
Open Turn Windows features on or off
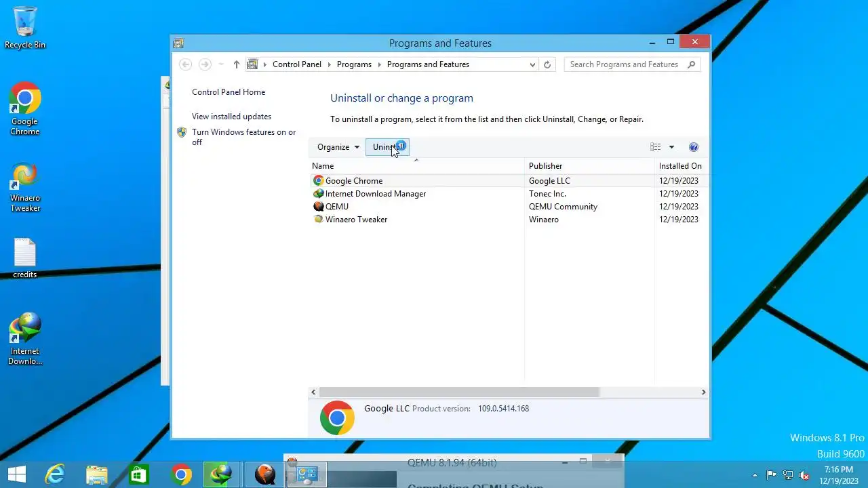(x=243, y=137)
